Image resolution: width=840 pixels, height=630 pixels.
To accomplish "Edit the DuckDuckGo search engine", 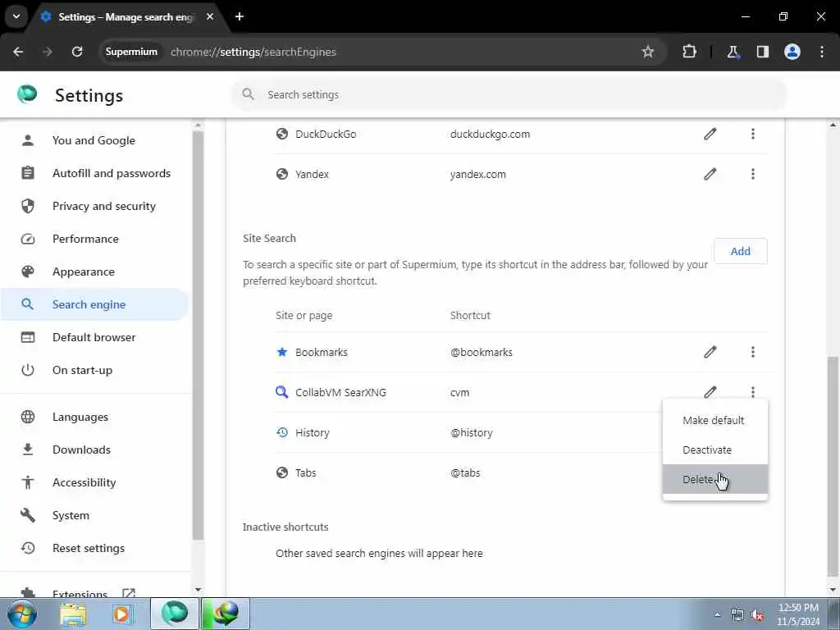I will point(710,134).
